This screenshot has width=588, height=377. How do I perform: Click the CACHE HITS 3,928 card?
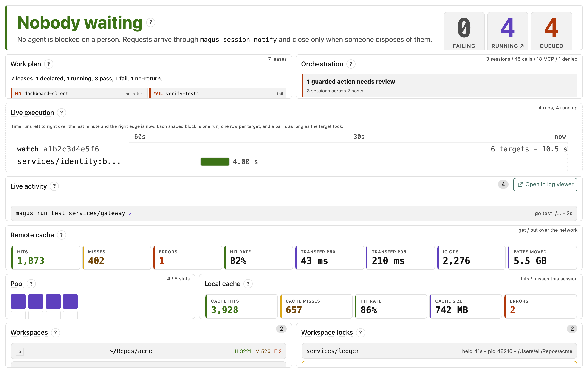point(241,306)
